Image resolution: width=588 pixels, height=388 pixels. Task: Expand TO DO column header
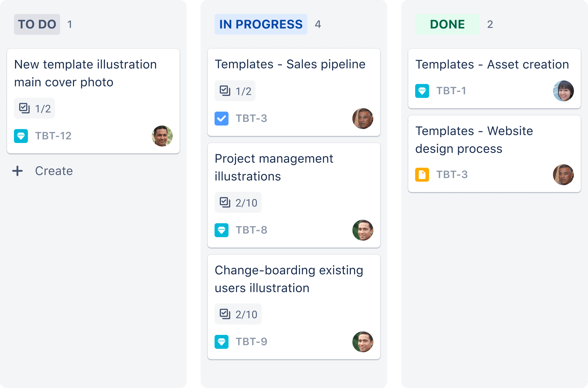36,24
